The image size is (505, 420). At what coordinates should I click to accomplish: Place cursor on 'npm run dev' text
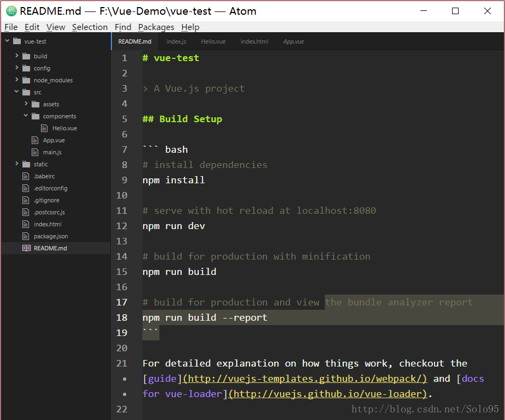pos(174,226)
